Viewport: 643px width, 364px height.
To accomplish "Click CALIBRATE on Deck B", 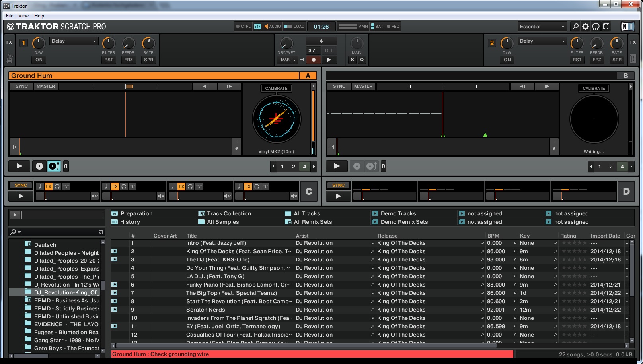I will point(594,89).
